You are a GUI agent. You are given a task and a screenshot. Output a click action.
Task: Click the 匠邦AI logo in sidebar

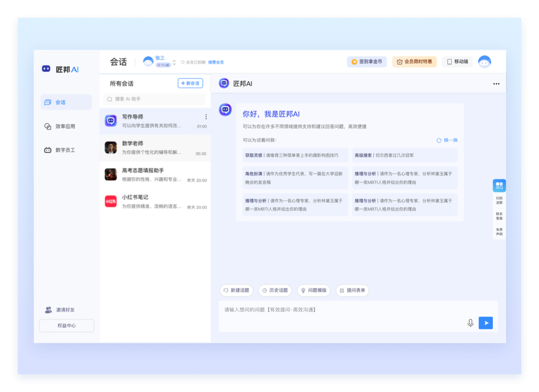[60, 69]
